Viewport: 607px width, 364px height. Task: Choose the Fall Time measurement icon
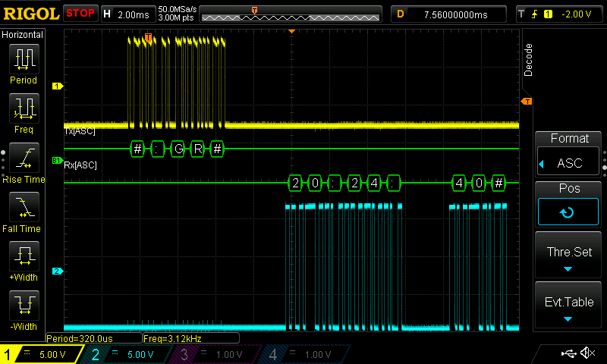[x=24, y=207]
